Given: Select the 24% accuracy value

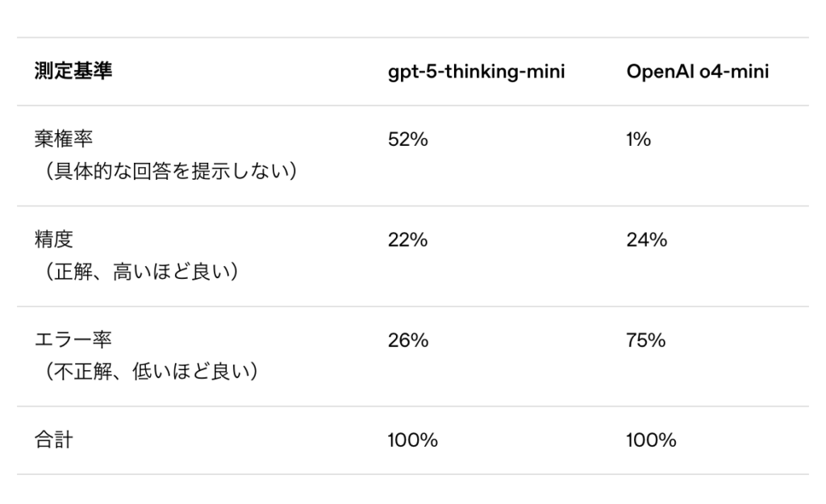Looking at the screenshot, I should [647, 240].
